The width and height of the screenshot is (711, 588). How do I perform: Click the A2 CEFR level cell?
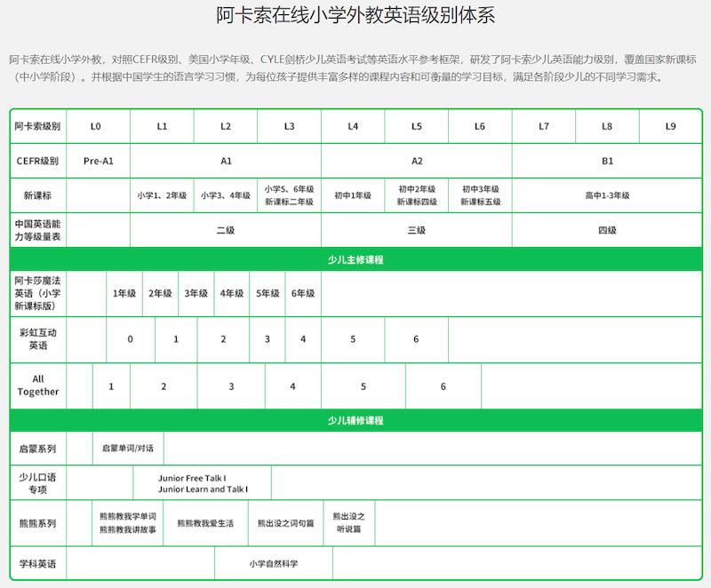[417, 161]
